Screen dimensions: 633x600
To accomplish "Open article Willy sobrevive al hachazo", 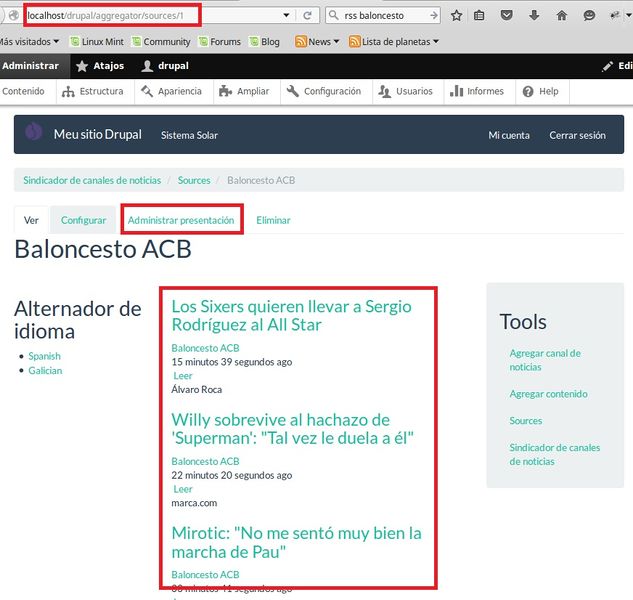I will click(293, 429).
